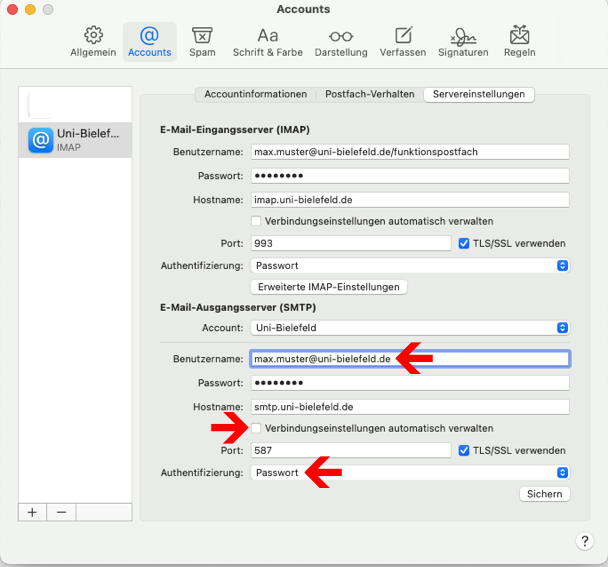Open the Verfassen preferences pane
Viewport: 608px width, 567px height.
[403, 42]
